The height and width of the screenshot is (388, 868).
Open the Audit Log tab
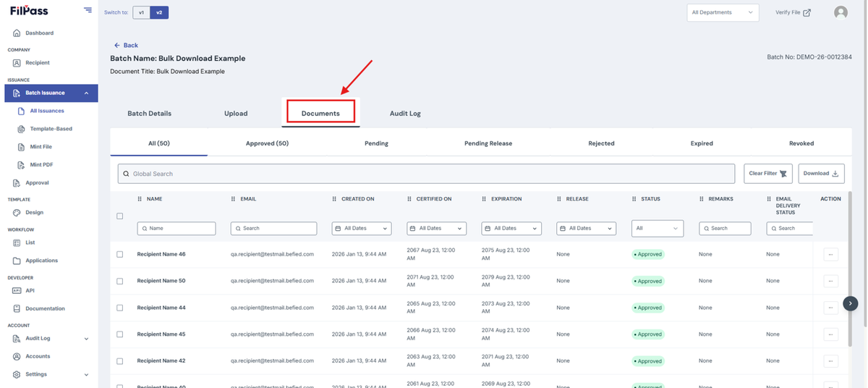point(405,114)
